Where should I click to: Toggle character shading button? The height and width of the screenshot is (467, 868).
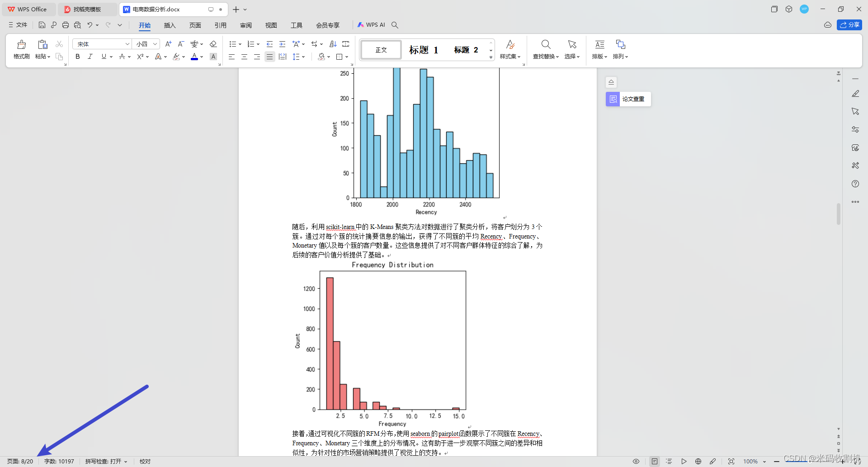213,57
